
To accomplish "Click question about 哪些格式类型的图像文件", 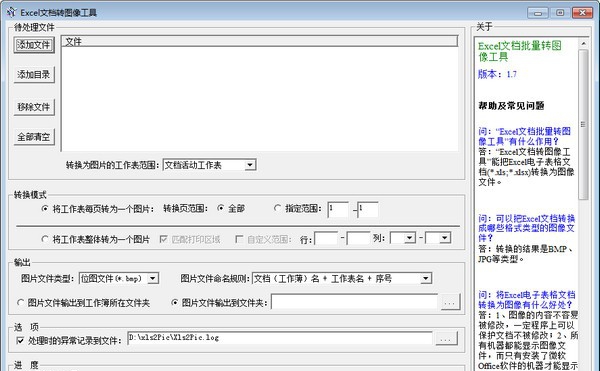I will [x=527, y=228].
